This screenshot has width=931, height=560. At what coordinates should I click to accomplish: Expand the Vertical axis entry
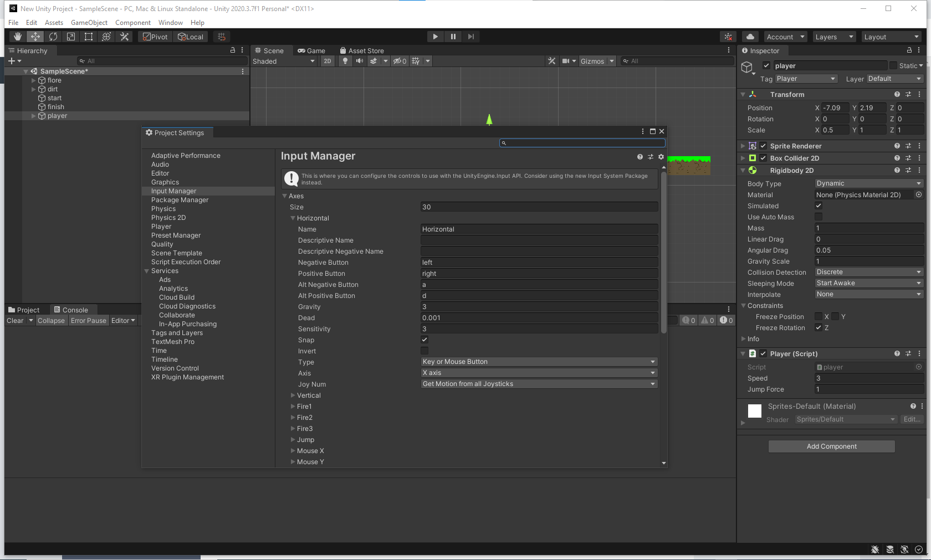[x=293, y=395]
